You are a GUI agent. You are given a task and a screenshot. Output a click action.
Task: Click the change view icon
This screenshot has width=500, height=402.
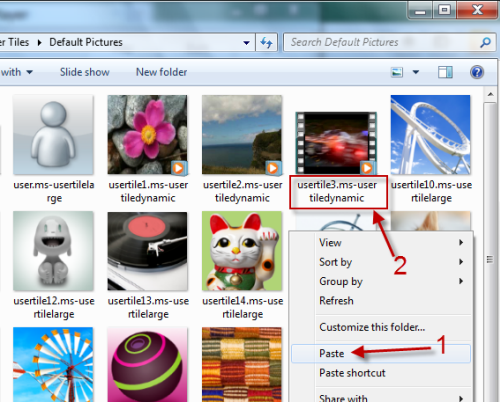397,72
